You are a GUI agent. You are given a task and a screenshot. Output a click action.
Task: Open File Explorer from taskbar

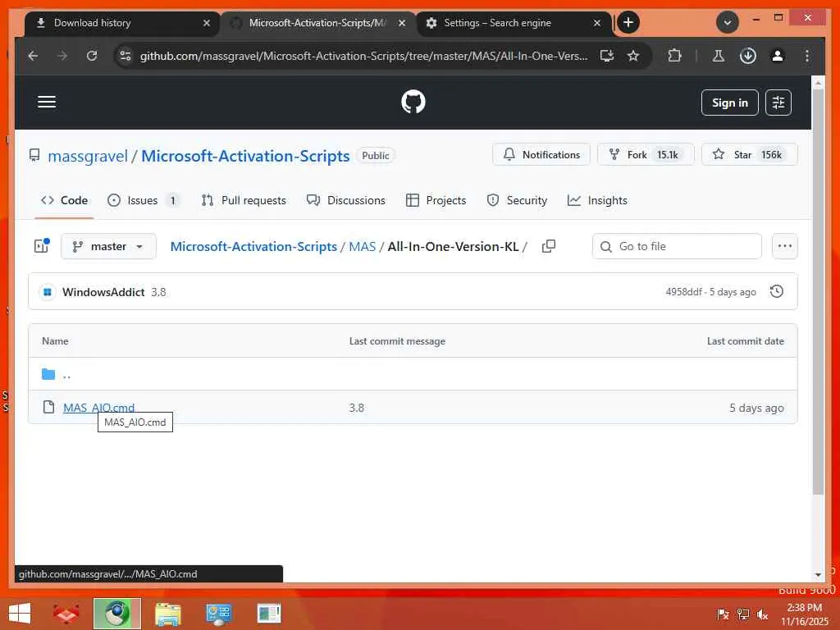click(x=167, y=614)
